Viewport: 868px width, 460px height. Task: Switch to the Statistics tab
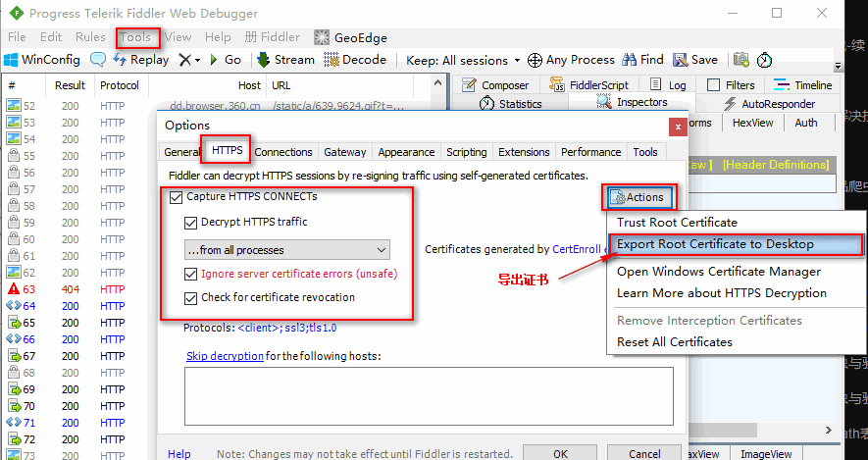point(510,104)
